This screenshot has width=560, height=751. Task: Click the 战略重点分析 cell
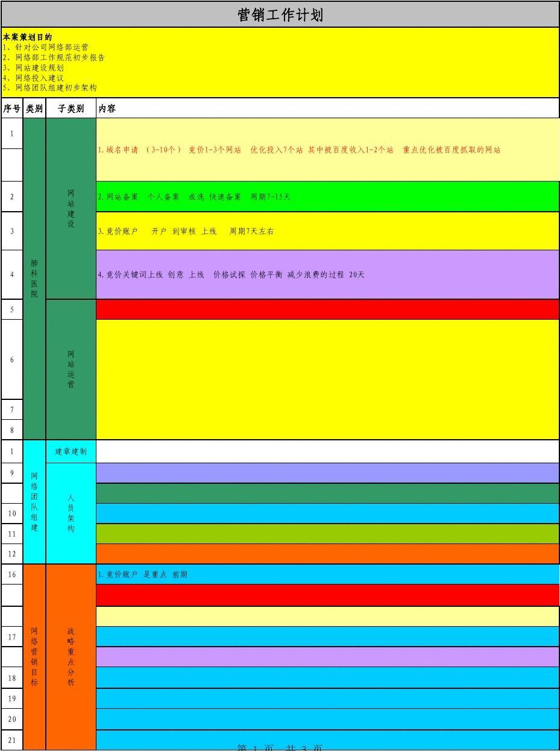click(x=71, y=657)
